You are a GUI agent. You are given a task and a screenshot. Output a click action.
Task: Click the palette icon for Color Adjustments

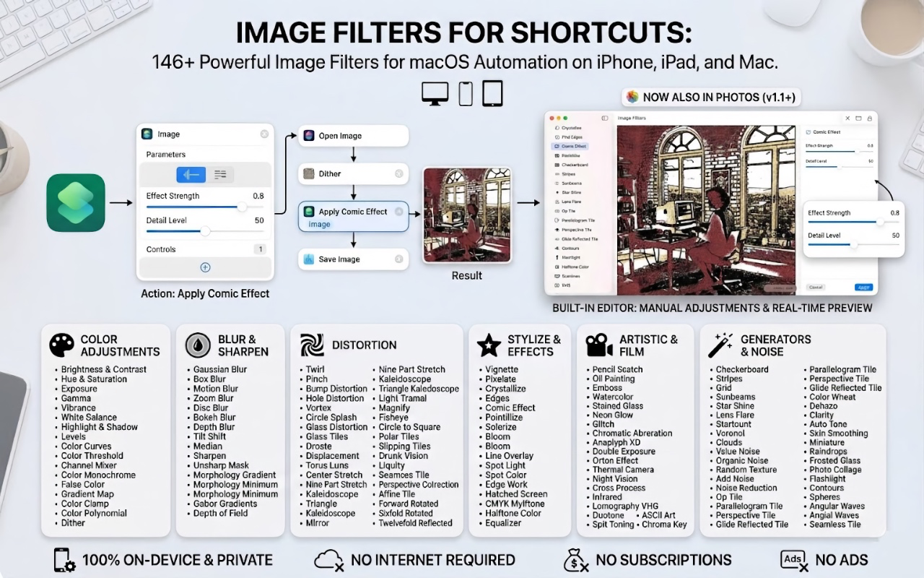coord(61,345)
